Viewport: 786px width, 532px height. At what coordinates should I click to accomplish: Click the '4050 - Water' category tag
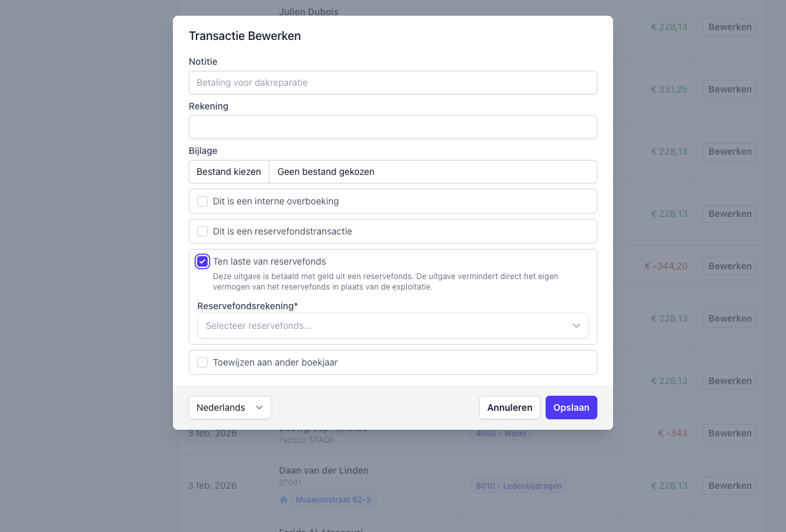click(501, 434)
